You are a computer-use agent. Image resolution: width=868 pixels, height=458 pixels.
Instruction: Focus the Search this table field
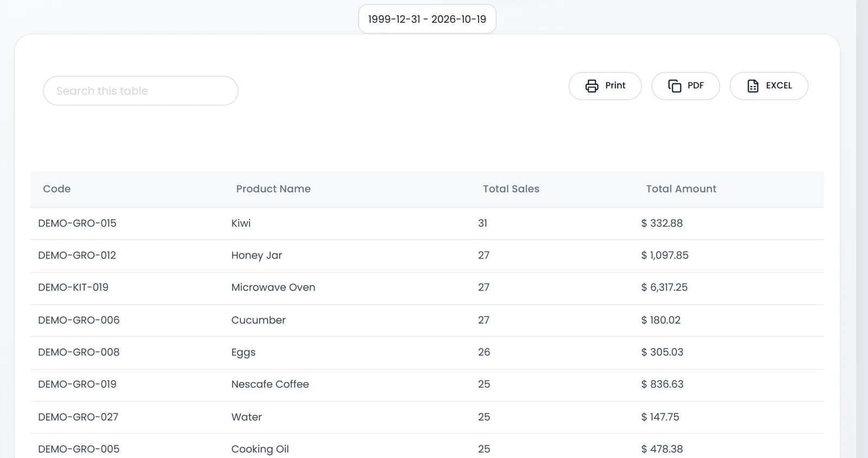click(141, 91)
